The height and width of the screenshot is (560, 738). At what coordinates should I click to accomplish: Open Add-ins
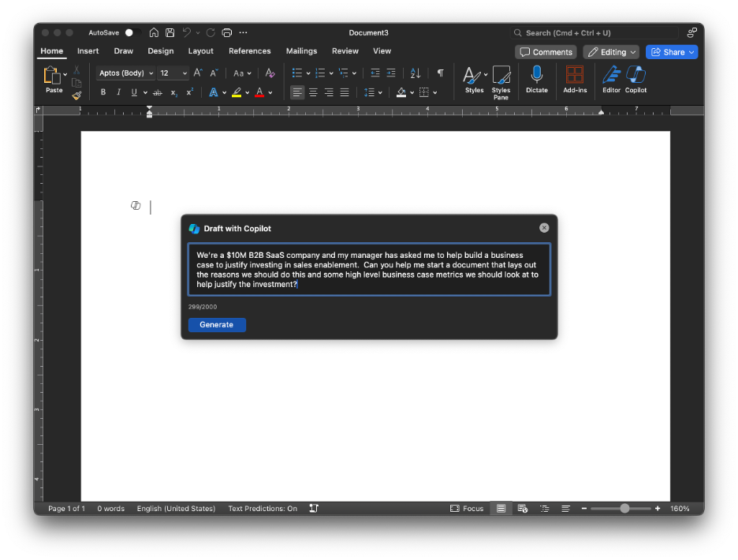point(575,79)
